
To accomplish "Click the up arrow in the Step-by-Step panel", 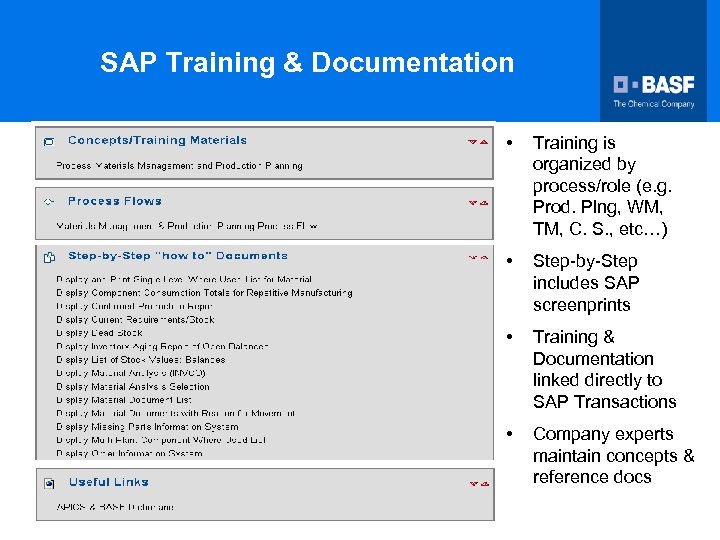I will coord(484,258).
